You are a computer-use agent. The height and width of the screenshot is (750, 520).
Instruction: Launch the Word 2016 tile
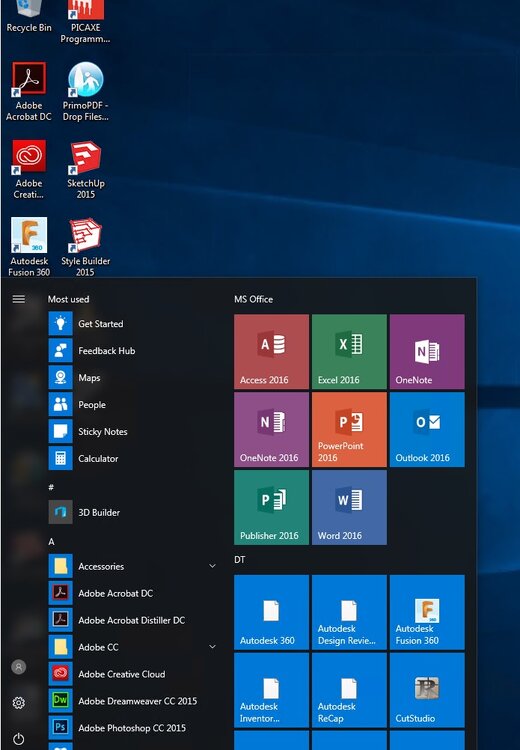(349, 507)
